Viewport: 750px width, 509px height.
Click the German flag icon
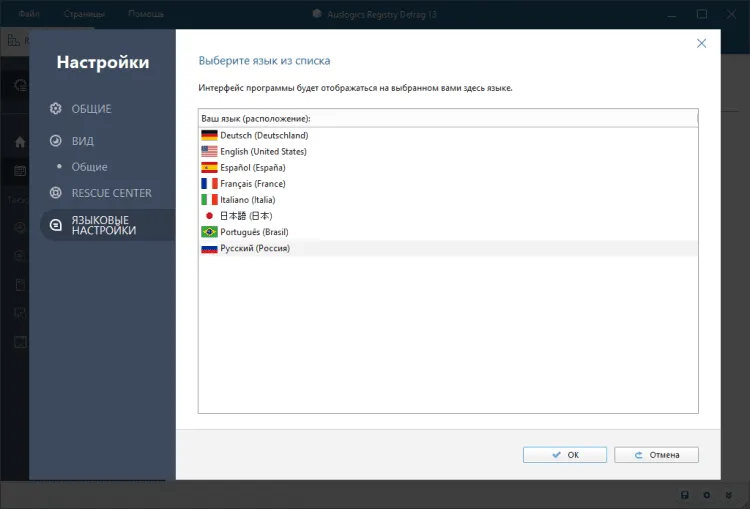(x=209, y=135)
